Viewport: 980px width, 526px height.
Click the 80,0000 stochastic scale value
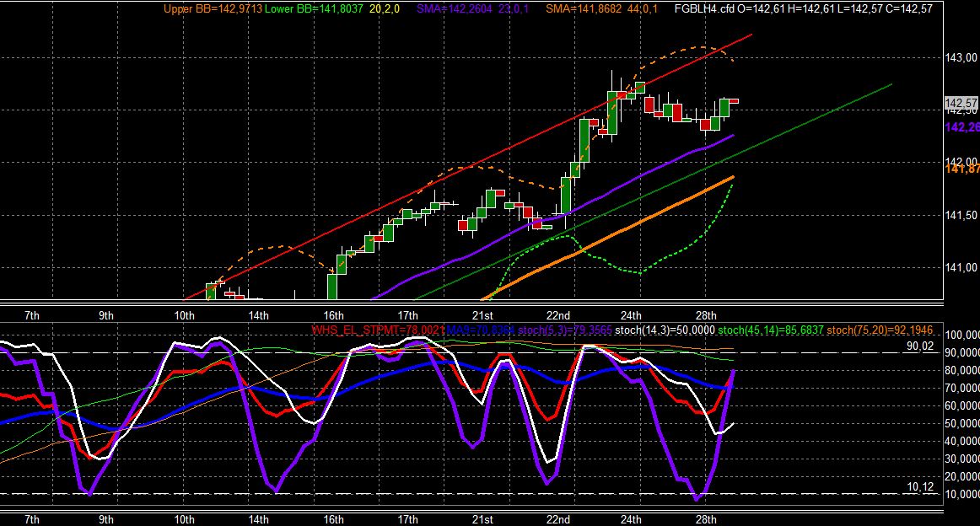coord(962,370)
